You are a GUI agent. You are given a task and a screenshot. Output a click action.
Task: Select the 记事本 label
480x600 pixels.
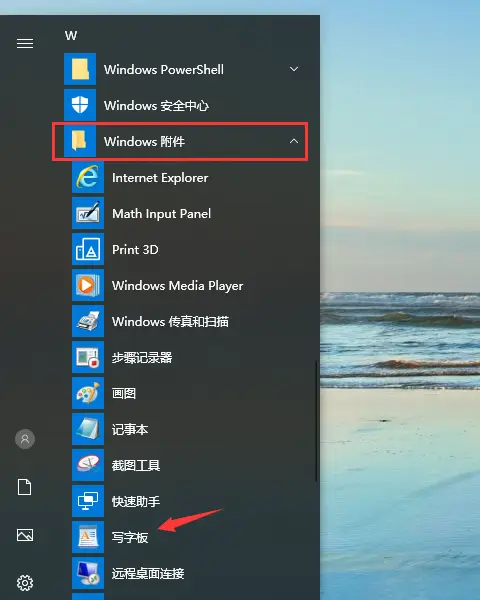tap(130, 429)
